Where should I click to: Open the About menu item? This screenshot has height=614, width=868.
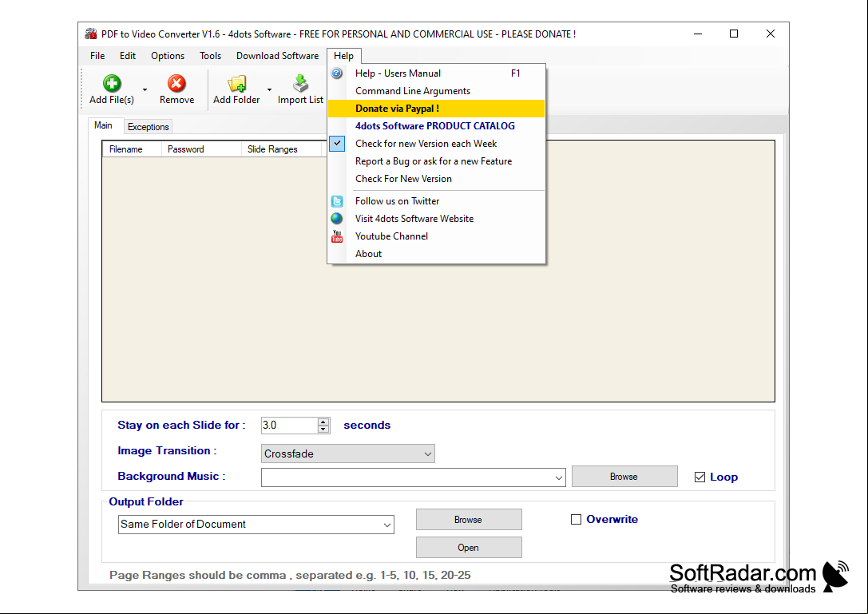click(436, 254)
